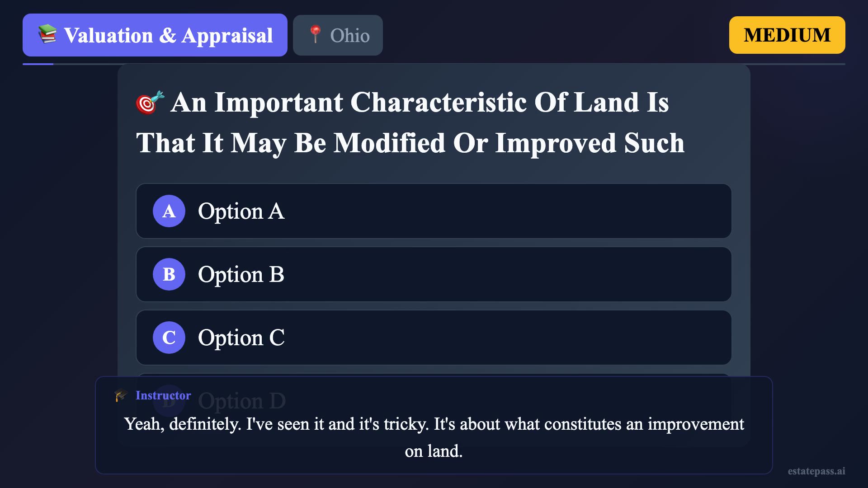
Task: Open the Valuation & Appraisal category tab
Action: click(155, 35)
